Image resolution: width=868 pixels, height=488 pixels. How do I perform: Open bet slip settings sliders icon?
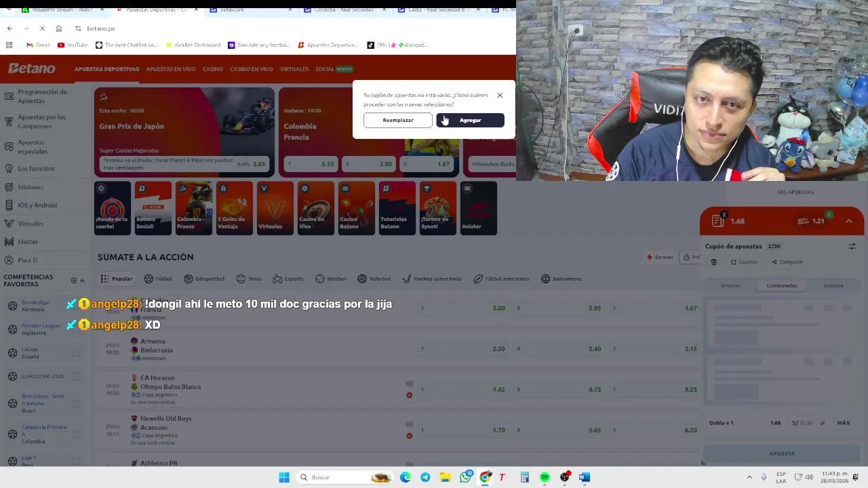pos(853,246)
